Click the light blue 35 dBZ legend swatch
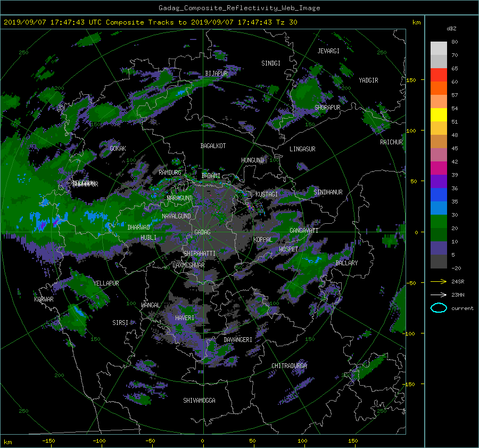 tap(439, 208)
